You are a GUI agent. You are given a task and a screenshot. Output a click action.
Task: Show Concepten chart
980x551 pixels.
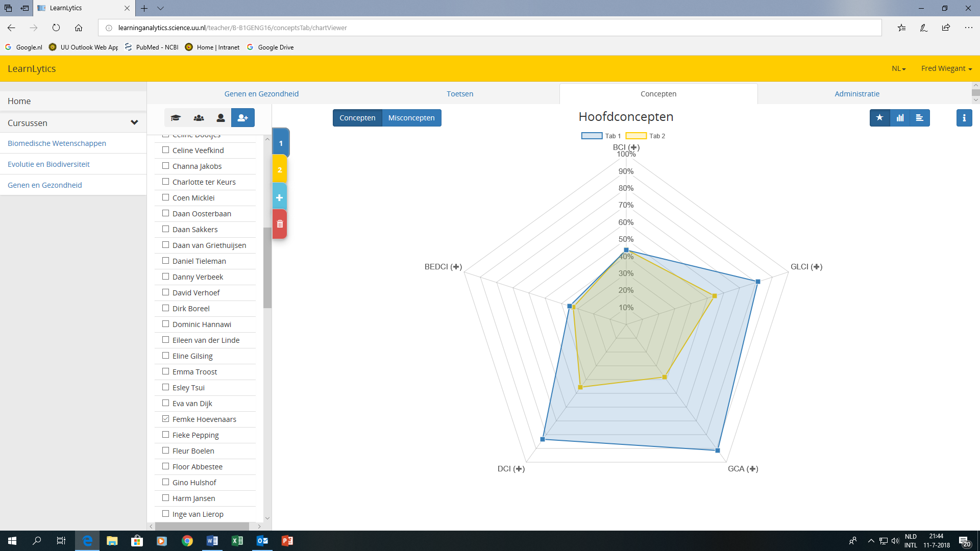point(357,118)
